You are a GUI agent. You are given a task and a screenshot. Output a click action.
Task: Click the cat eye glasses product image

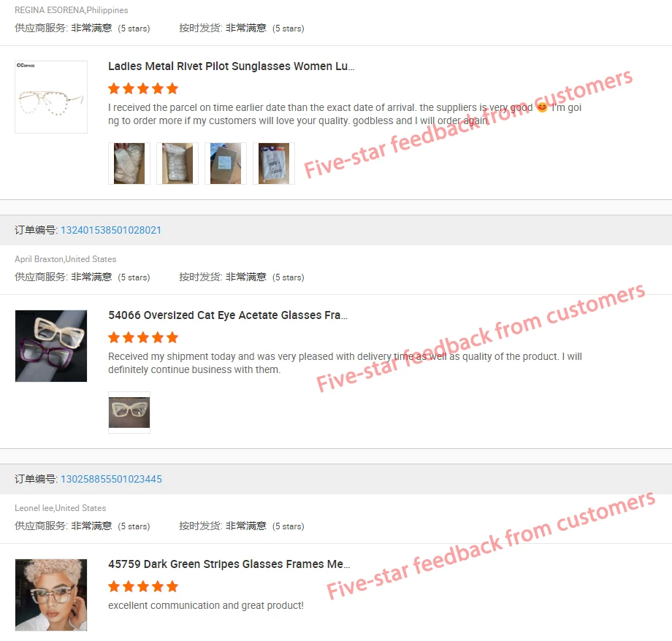coord(51,346)
